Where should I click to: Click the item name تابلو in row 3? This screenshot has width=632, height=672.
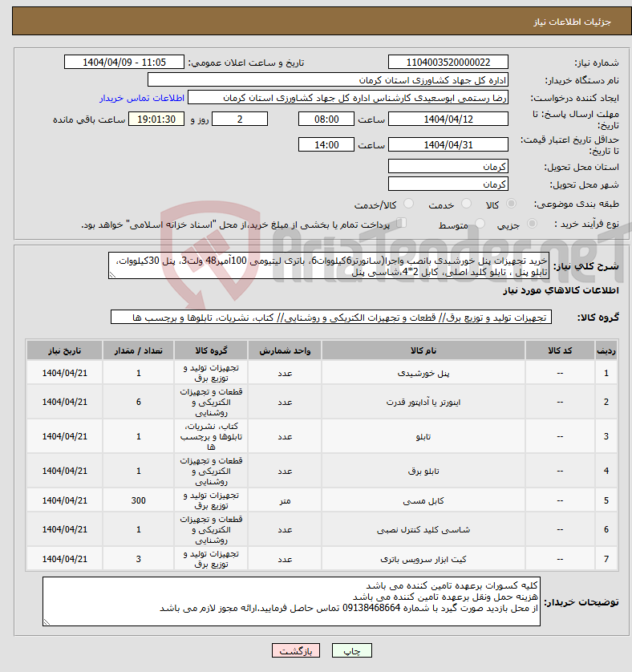coord(423,437)
